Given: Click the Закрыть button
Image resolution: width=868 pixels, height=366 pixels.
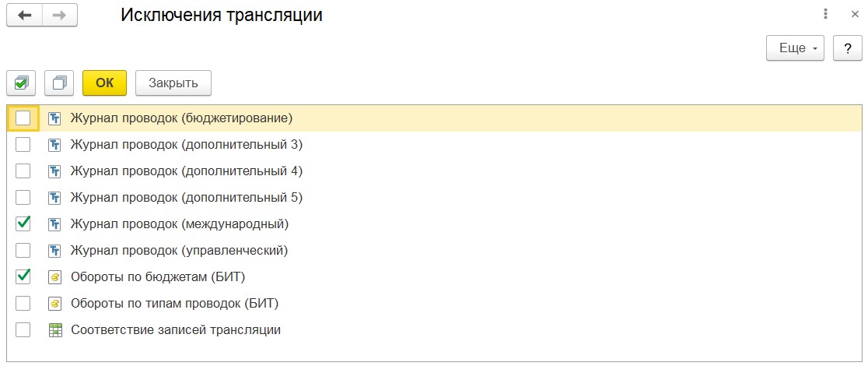Looking at the screenshot, I should [x=173, y=83].
